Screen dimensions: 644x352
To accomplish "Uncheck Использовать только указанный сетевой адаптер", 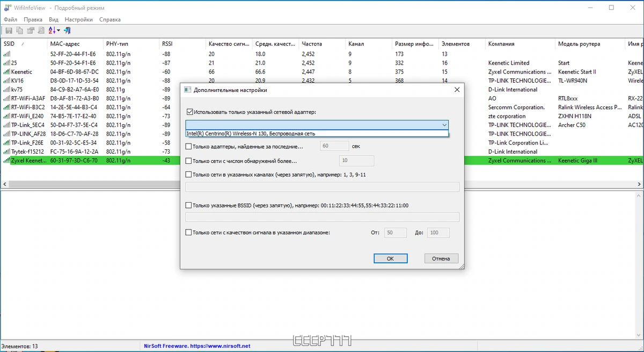I will pos(189,112).
